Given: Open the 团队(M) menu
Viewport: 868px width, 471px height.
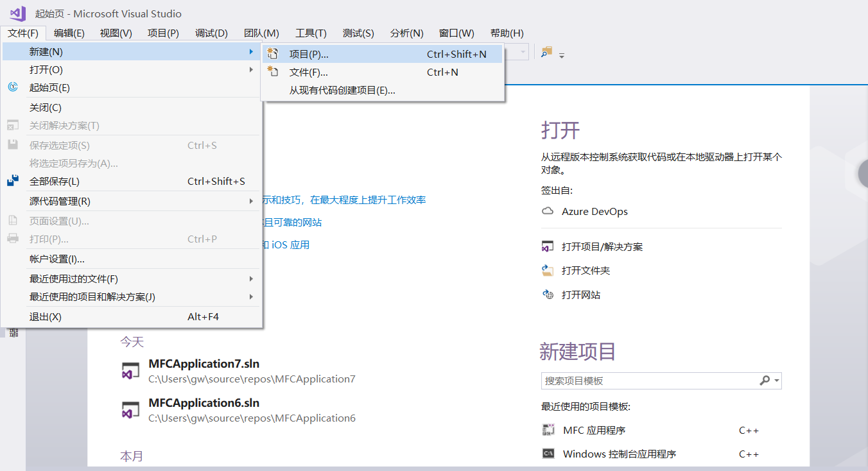Looking at the screenshot, I should [262, 33].
